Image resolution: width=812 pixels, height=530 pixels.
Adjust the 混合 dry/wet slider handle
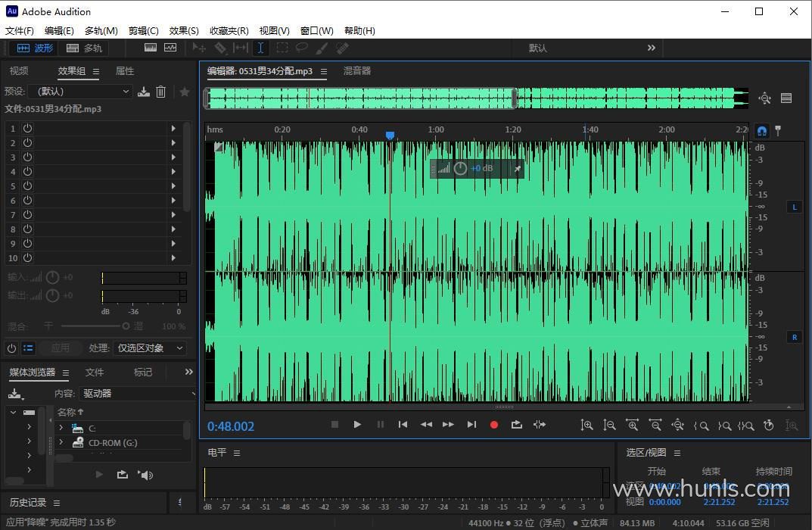[126, 326]
